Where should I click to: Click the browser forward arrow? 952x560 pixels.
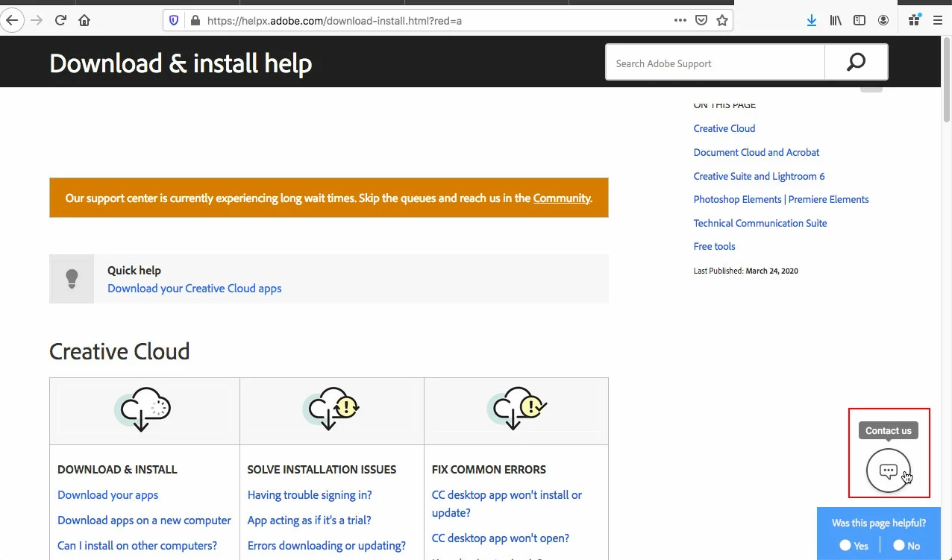pos(36,20)
